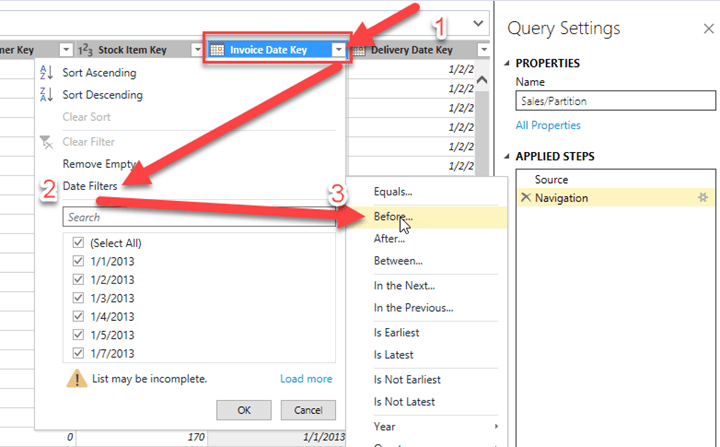Click the Load more link
720x447 pixels.
pyautogui.click(x=306, y=379)
